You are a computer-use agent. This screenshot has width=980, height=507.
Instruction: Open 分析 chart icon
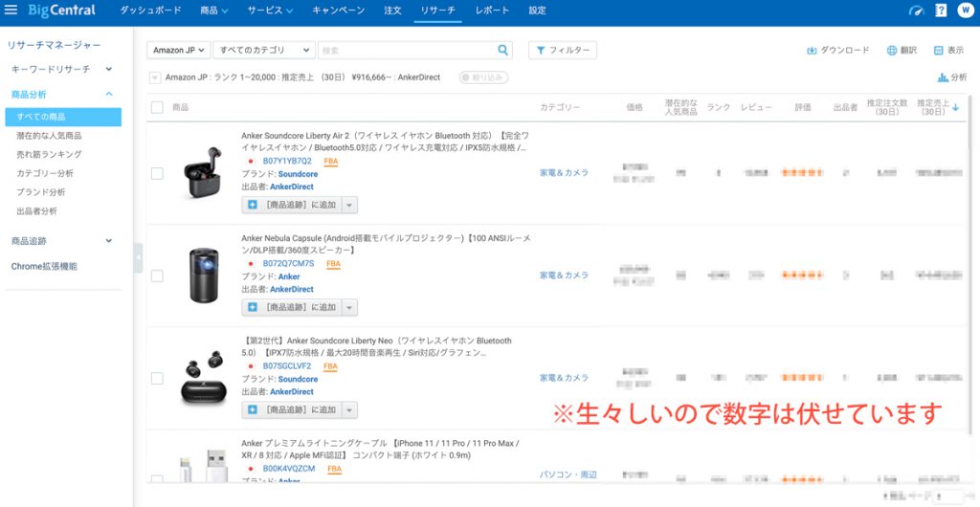952,77
